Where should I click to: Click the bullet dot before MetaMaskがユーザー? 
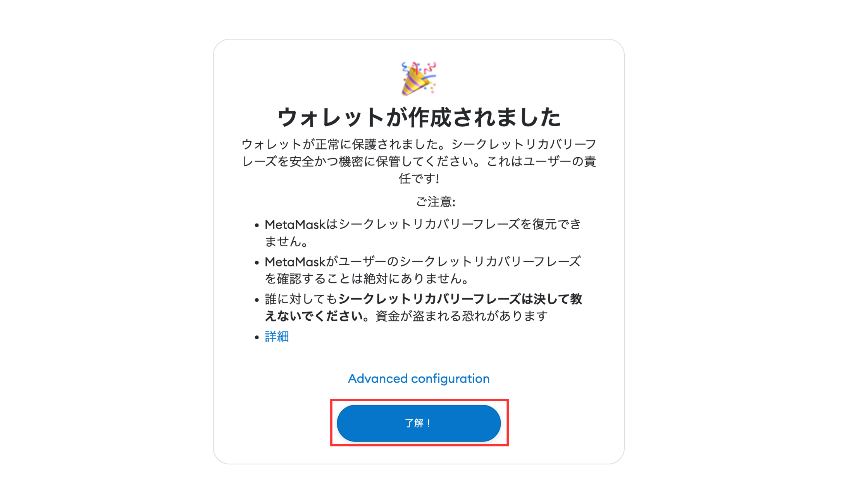click(257, 263)
